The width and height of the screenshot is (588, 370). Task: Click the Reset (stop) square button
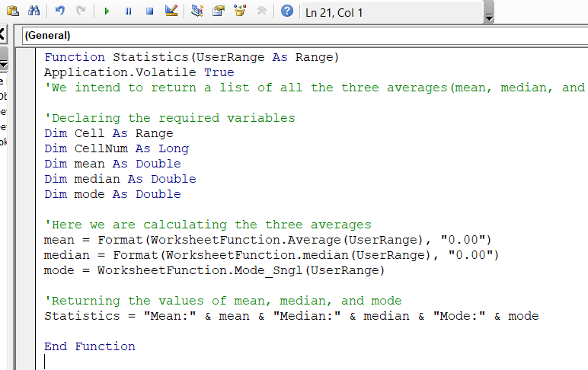point(149,11)
